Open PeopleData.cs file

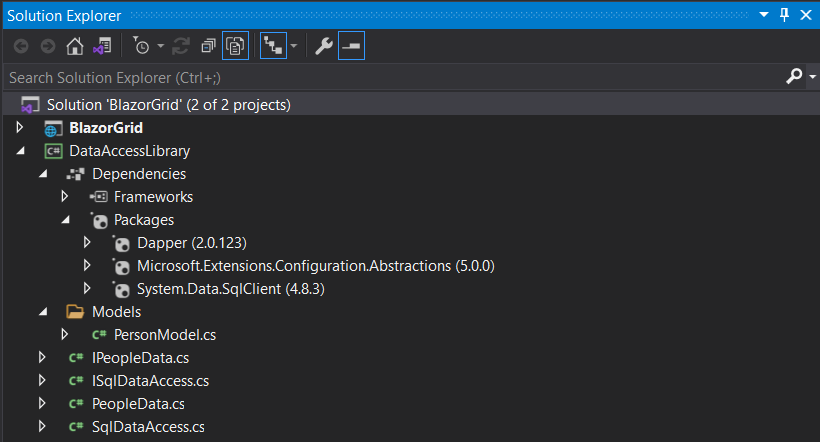point(138,404)
